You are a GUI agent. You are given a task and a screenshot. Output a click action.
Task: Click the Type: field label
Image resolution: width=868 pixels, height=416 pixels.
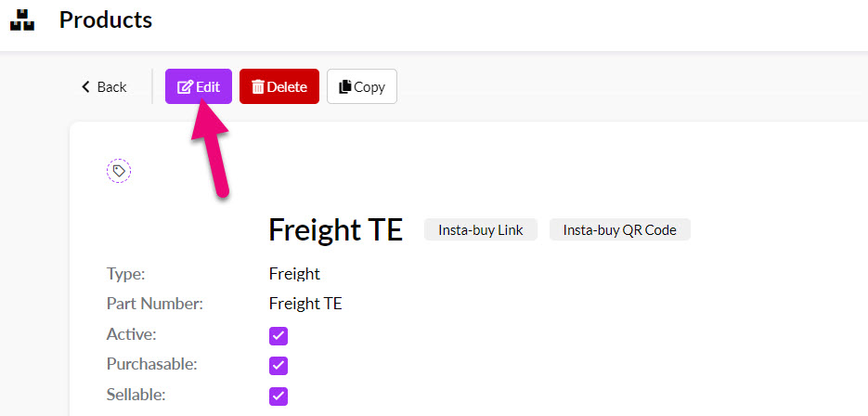(x=125, y=274)
